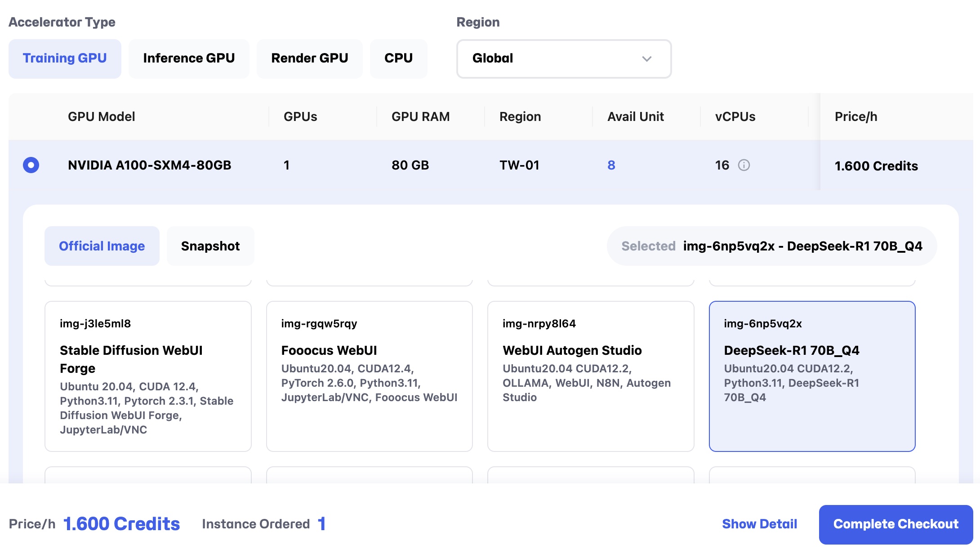The image size is (980, 554).
Task: Open the Snapshot tab
Action: pos(210,246)
